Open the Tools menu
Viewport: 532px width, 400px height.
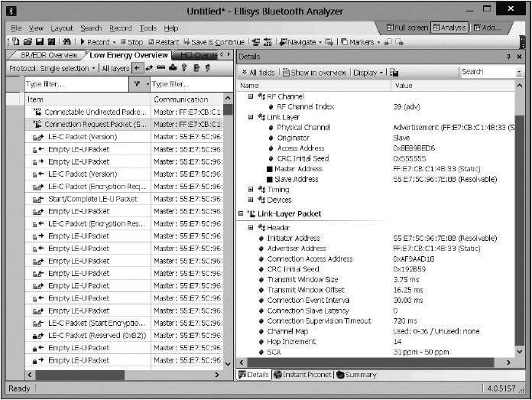tap(148, 28)
